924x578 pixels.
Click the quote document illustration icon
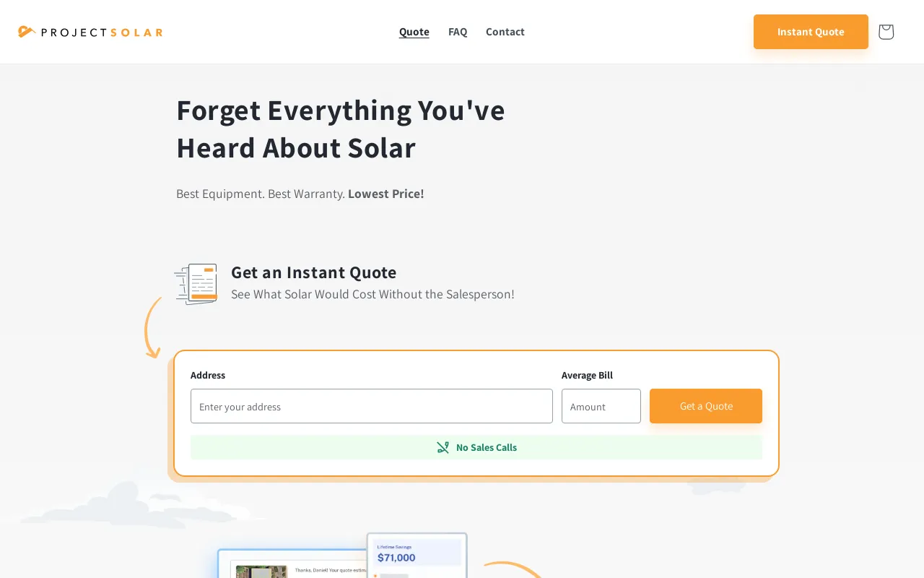(x=196, y=284)
